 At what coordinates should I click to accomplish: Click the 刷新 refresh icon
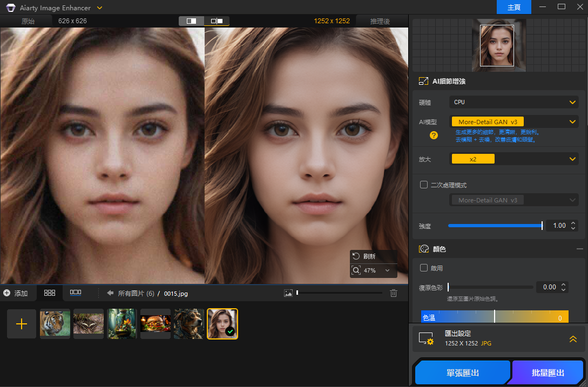click(356, 256)
